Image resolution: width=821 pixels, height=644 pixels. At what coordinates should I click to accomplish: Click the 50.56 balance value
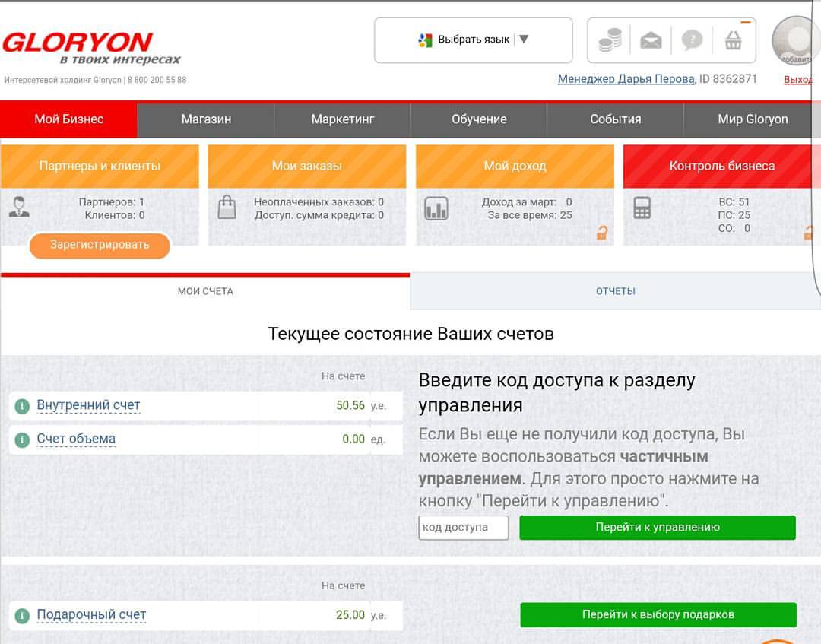click(350, 406)
